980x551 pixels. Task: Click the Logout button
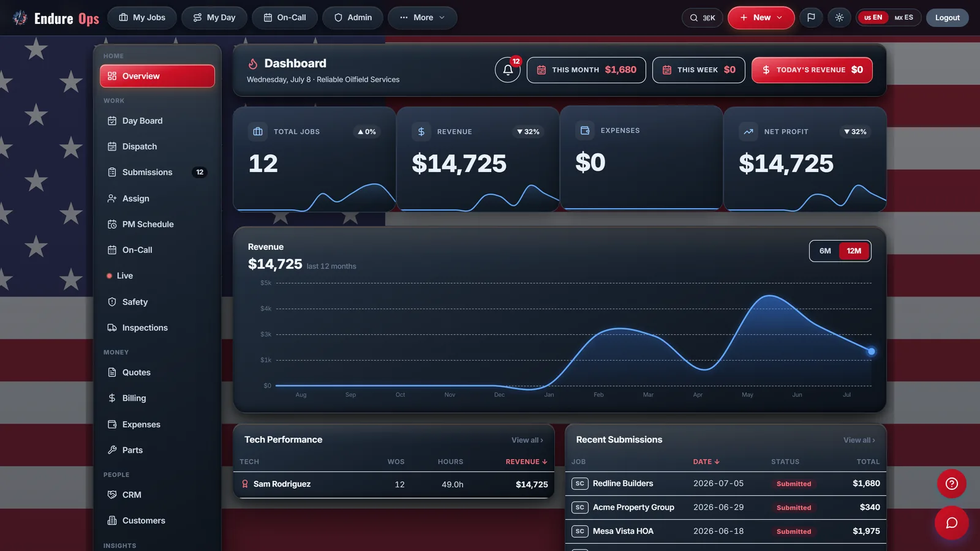tap(947, 18)
